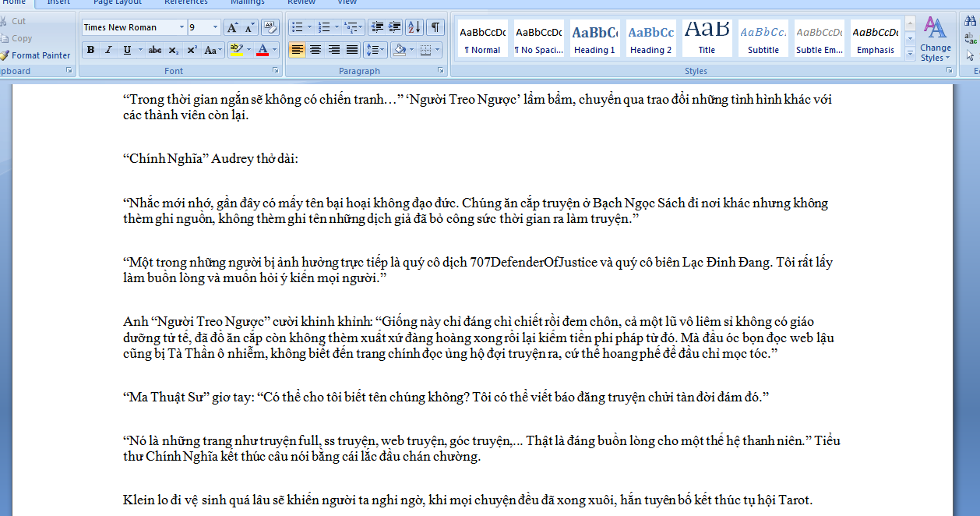Switch to the Page Layout tab
980x516 pixels.
[118, 2]
